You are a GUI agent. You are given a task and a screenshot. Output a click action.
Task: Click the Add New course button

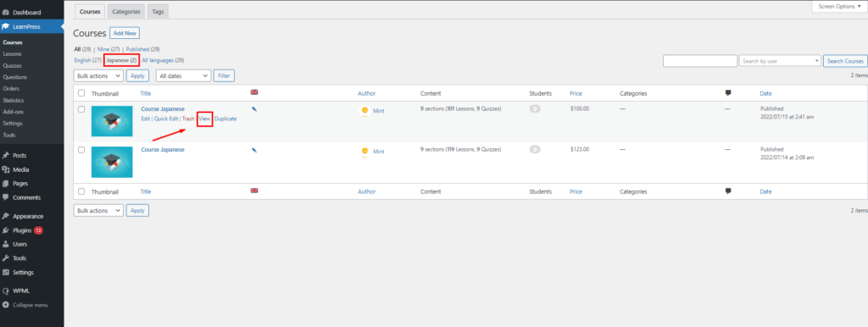coord(125,33)
